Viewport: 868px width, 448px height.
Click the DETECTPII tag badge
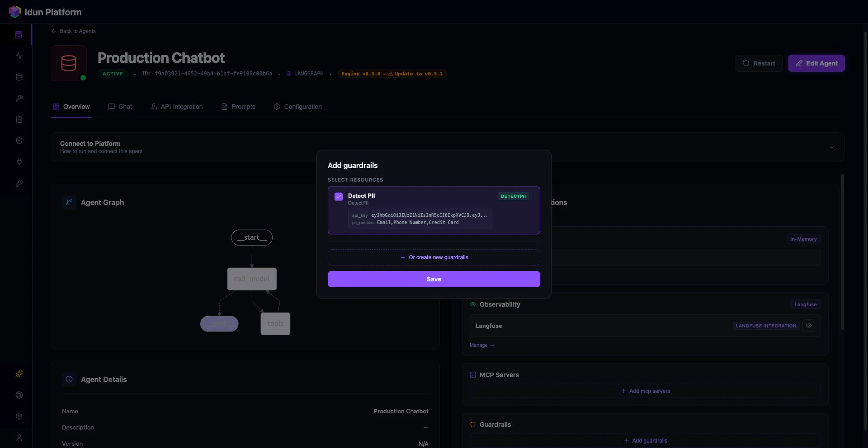[514, 196]
